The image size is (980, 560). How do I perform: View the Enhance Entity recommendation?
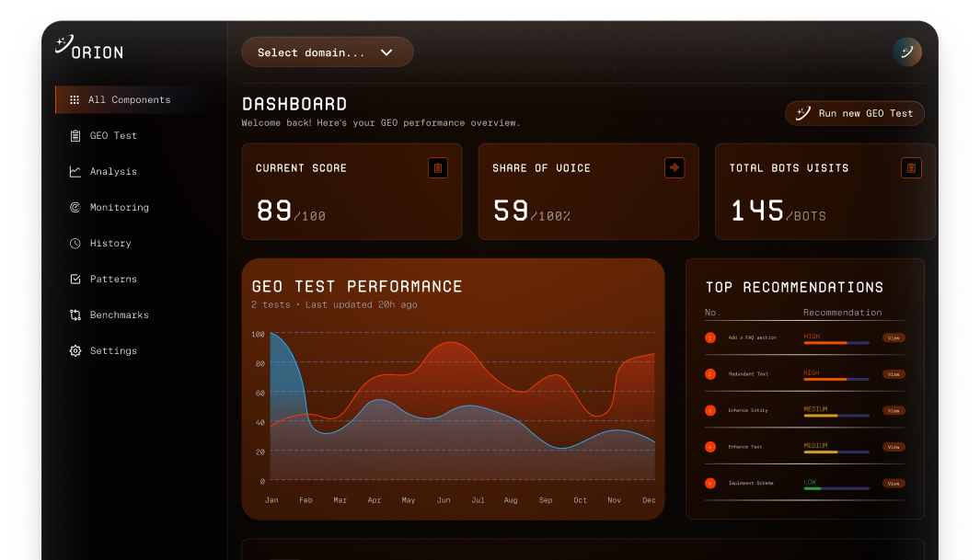pyautogui.click(x=894, y=411)
